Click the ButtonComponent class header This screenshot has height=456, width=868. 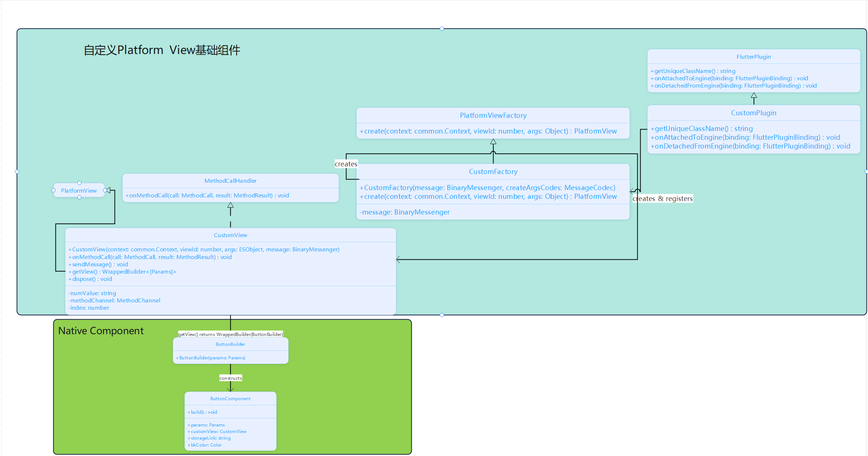[230, 399]
